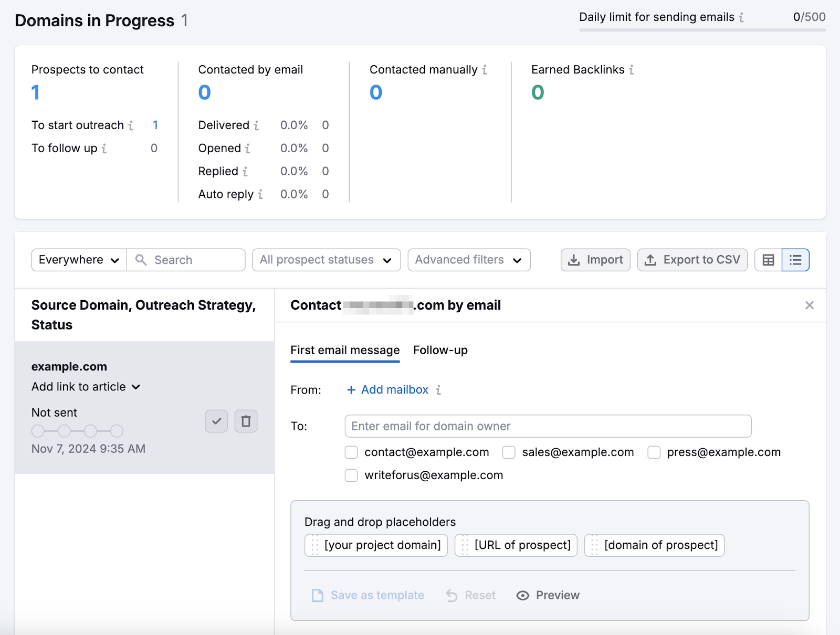Click the Reset button
Viewport: 840px width, 635px height.
(x=471, y=595)
